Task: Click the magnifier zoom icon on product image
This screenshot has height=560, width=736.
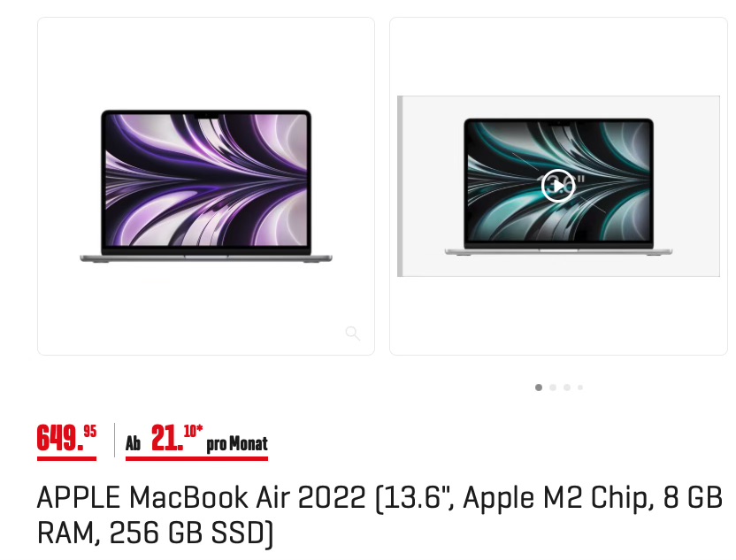Action: tap(352, 334)
